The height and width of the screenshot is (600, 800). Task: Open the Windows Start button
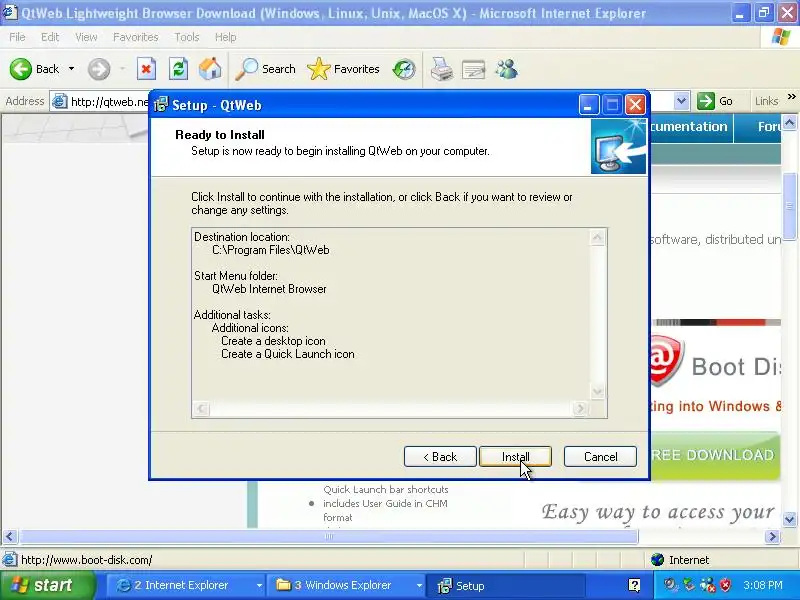(47, 585)
